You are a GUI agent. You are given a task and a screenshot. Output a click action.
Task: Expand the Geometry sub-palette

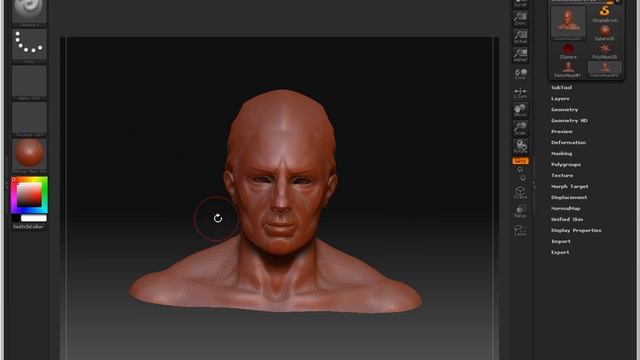coord(564,109)
